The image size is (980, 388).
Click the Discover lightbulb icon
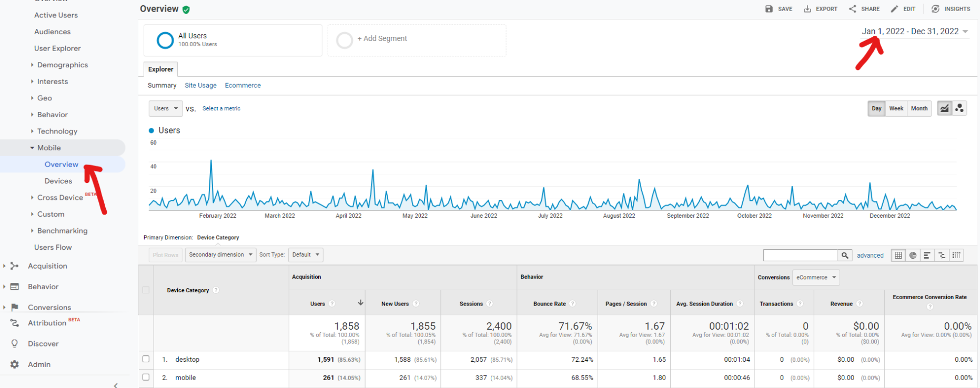click(15, 343)
